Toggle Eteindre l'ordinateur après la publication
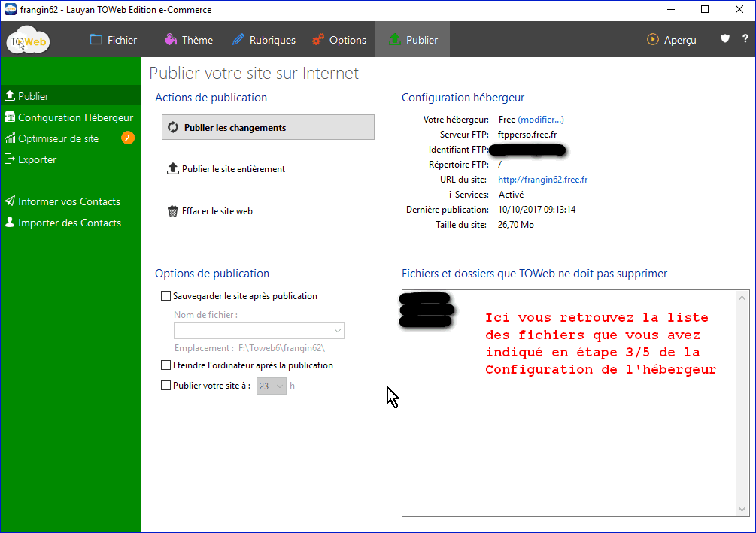Screen dimensions: 756x533 pyautogui.click(x=166, y=365)
